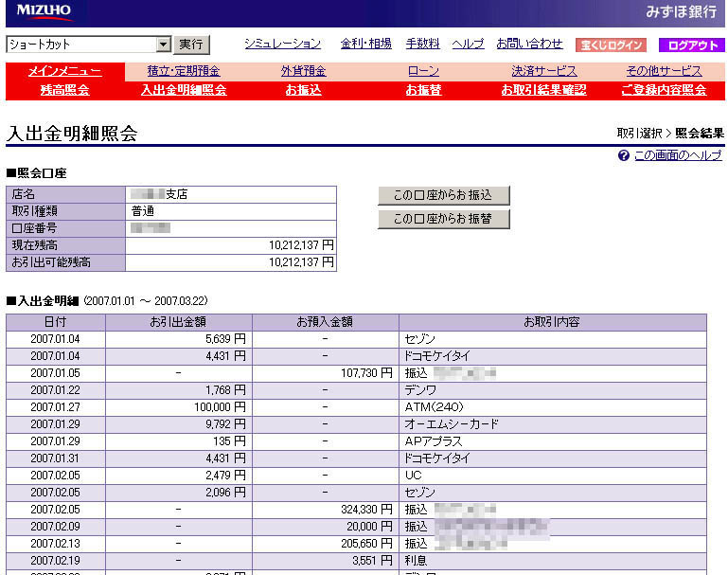Click the 5,639 円 withdrawal amount
Screen dimensions: 728x575
pyautogui.click(x=225, y=339)
